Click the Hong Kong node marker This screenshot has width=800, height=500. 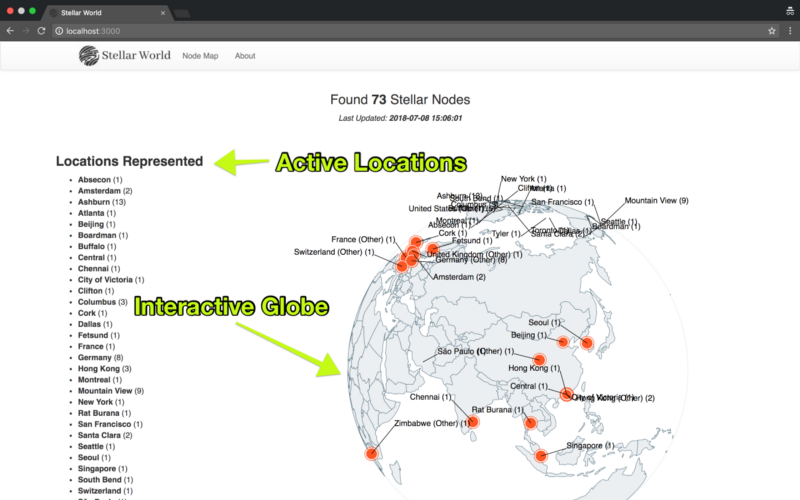[566, 394]
